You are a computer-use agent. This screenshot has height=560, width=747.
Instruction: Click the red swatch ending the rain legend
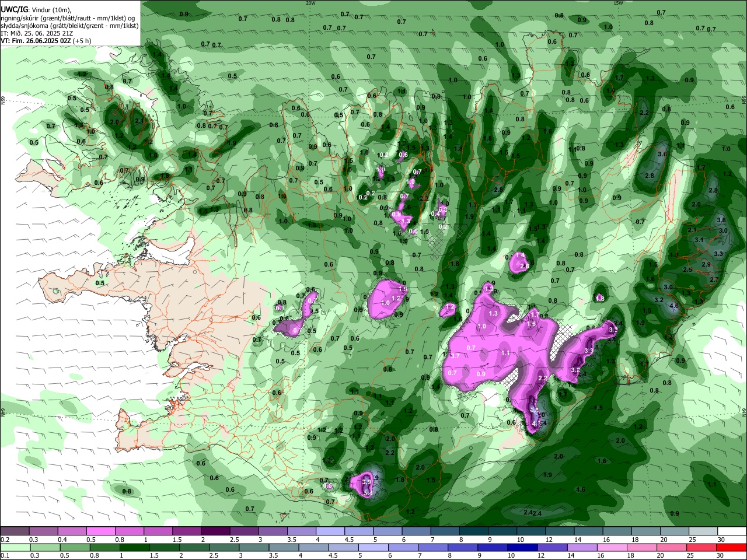731,547
